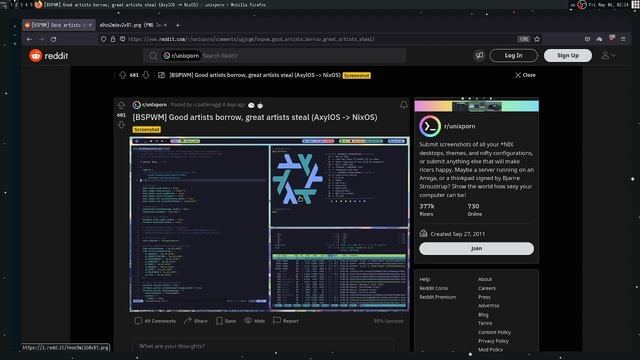640x360 pixels.
Task: Click the 377k Ricers count
Action: coord(427,210)
